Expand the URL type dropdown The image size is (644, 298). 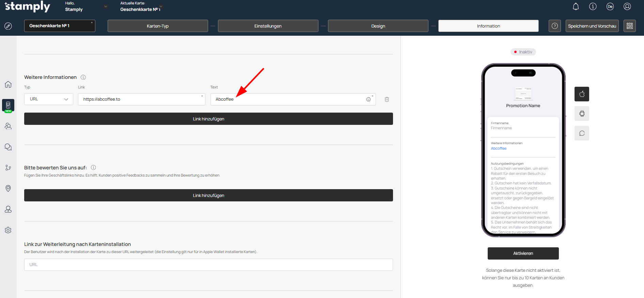[x=49, y=99]
